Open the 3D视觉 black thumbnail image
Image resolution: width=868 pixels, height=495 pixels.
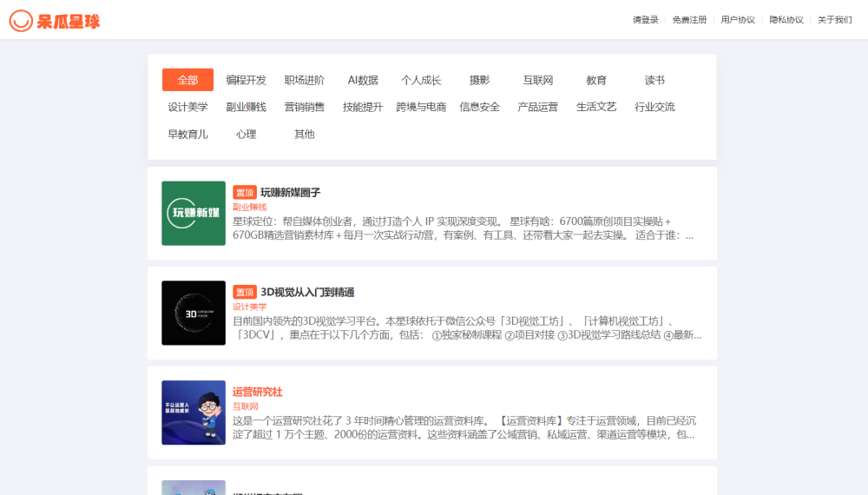point(194,313)
